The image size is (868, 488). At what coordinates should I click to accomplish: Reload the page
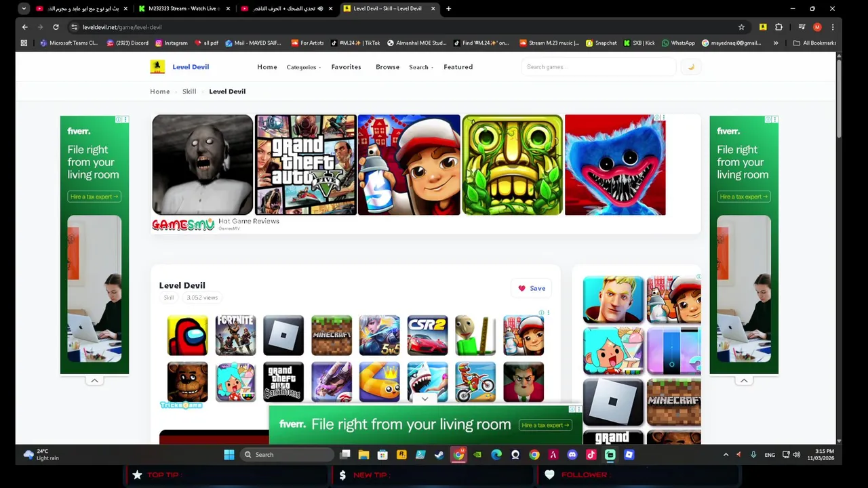click(56, 27)
